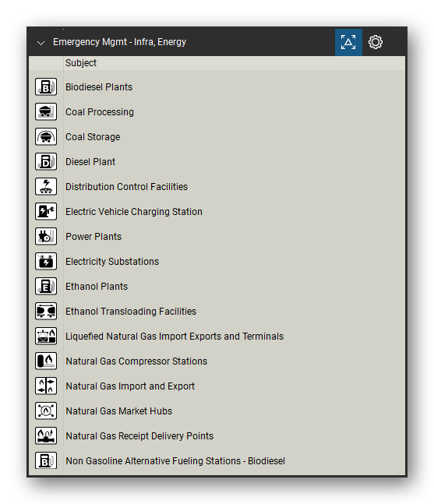Select the Coal Processing icon
Viewport: 434px width, 504px height.
[46, 112]
